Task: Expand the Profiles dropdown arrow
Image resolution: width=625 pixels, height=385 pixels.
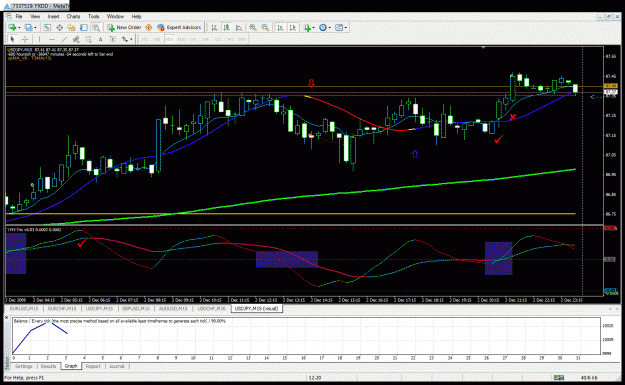Action: coord(35,28)
